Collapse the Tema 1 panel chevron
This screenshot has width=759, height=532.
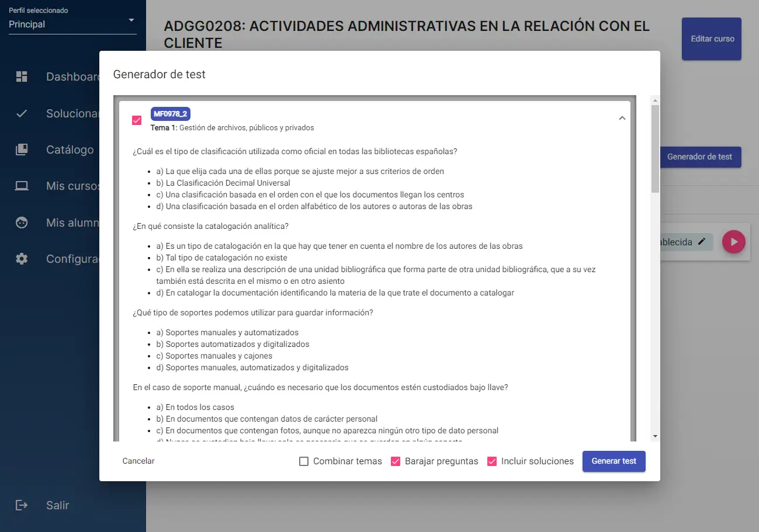click(x=622, y=118)
